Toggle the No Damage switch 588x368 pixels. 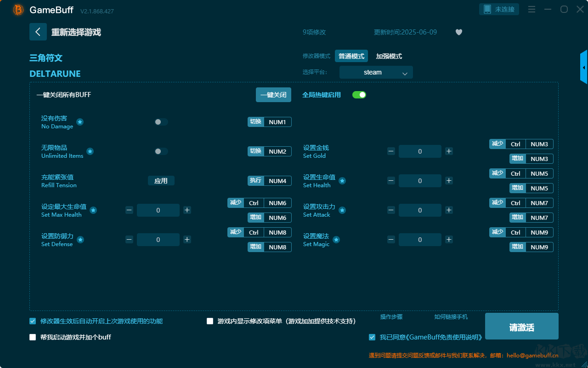point(161,122)
